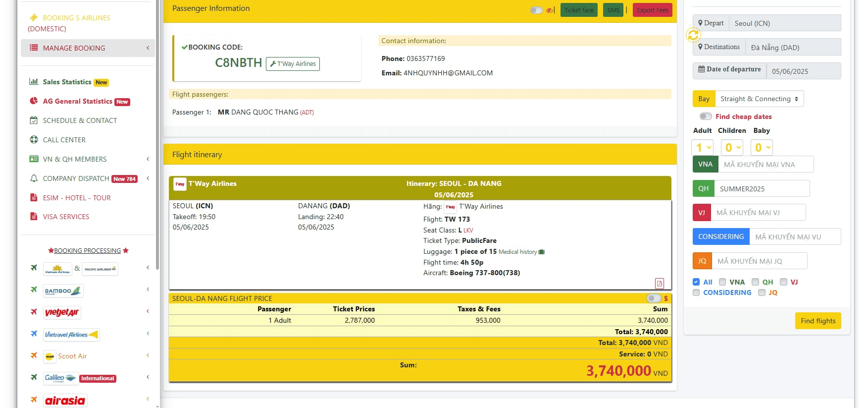Open the Children count dropdown

(732, 147)
